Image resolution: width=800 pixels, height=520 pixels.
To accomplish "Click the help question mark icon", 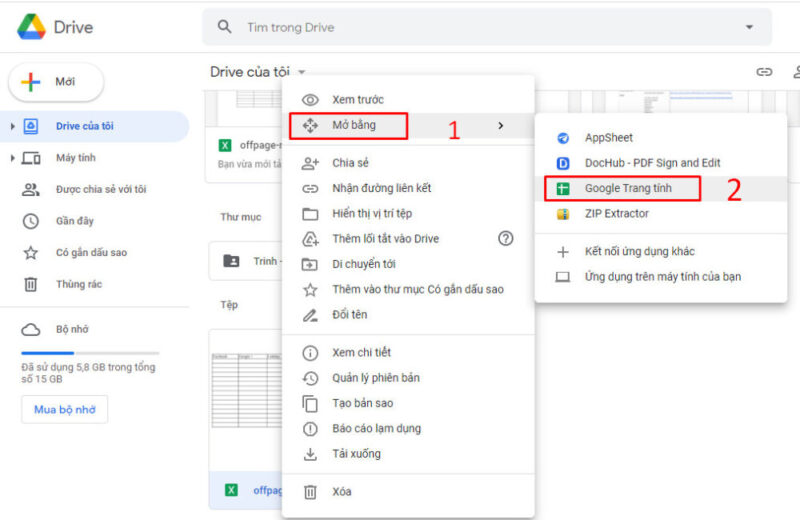I will [506, 238].
